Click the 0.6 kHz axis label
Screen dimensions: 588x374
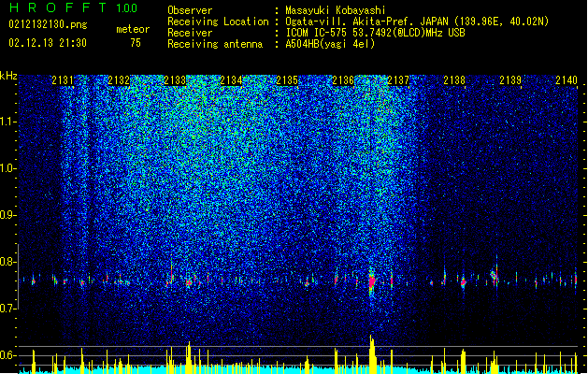(7, 355)
